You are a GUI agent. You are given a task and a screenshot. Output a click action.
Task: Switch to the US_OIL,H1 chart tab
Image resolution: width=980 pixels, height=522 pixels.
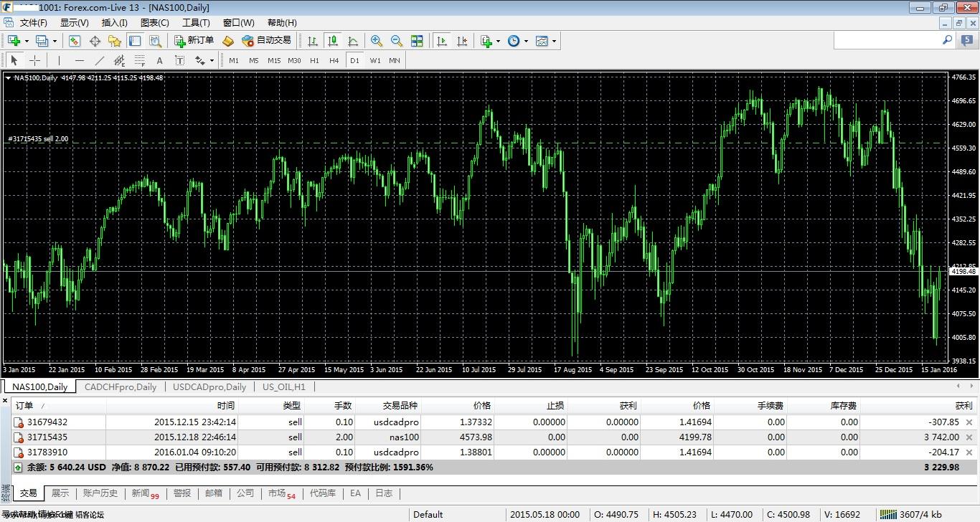click(284, 386)
